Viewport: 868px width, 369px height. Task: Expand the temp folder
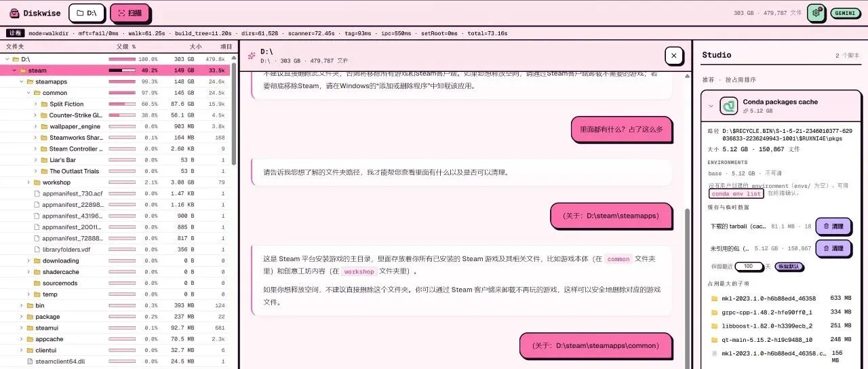[x=28, y=294]
